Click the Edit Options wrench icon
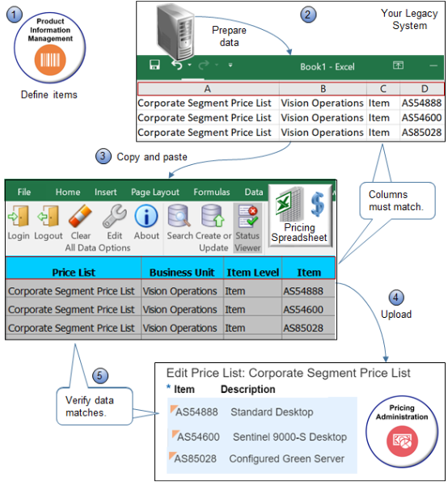The width and height of the screenshot is (448, 482). (x=115, y=216)
